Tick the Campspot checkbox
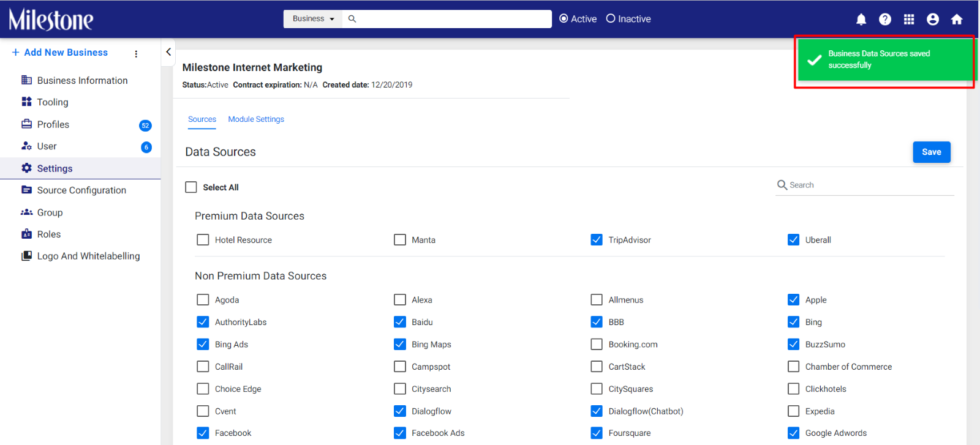 click(400, 367)
